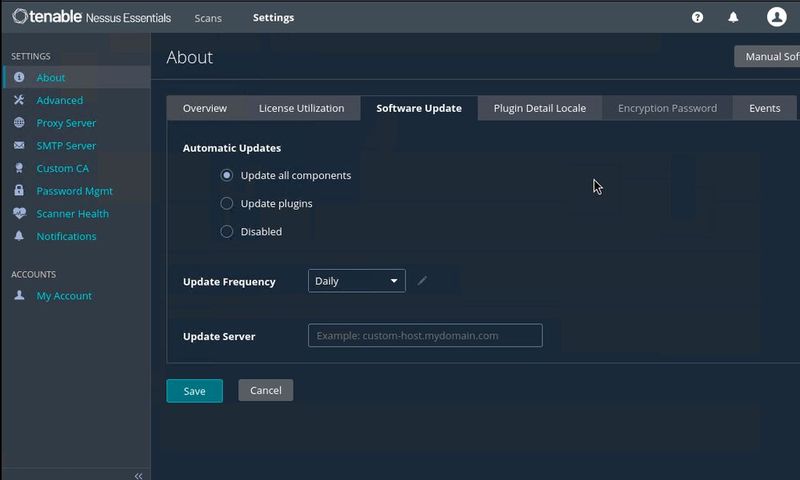The height and width of the screenshot is (480, 800).
Task: Click the SMTP Server envelope icon
Action: click(x=19, y=145)
